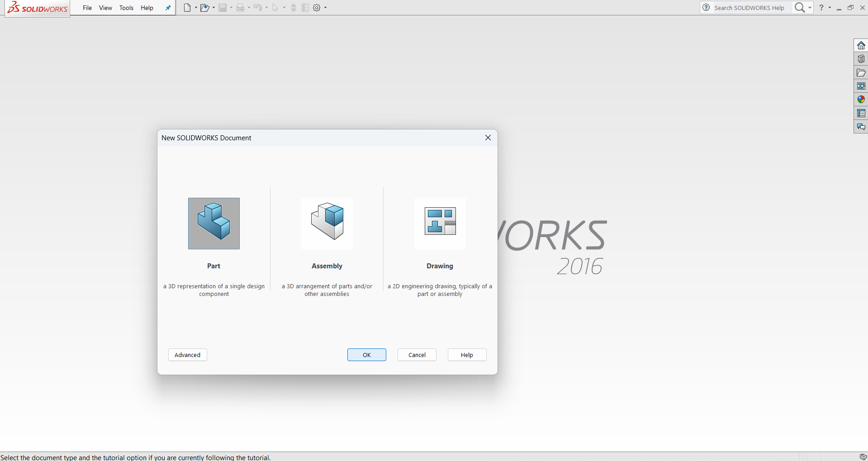The width and height of the screenshot is (868, 462).
Task: Click the File Properties list icon
Action: point(305,8)
